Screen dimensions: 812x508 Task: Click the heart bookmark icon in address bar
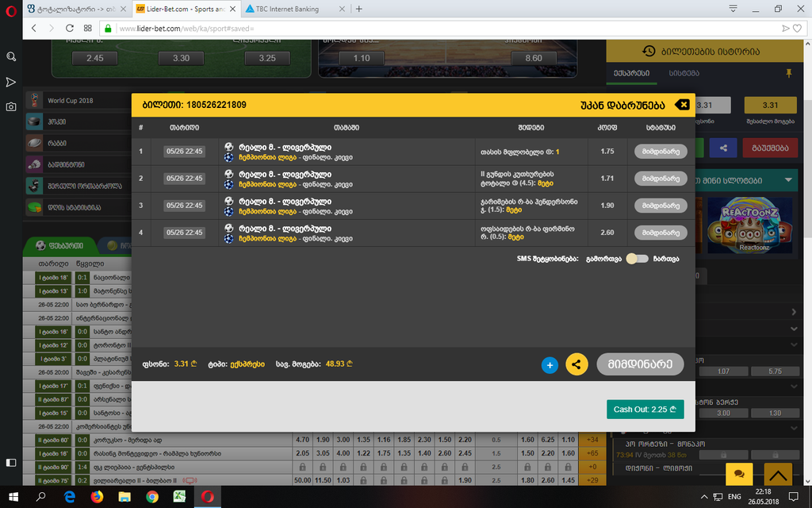click(x=798, y=28)
